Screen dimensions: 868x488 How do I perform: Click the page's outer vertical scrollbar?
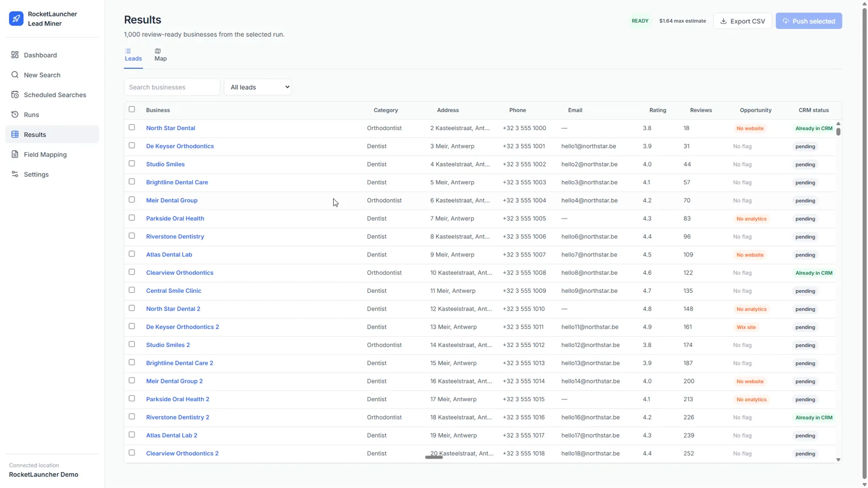click(x=864, y=244)
